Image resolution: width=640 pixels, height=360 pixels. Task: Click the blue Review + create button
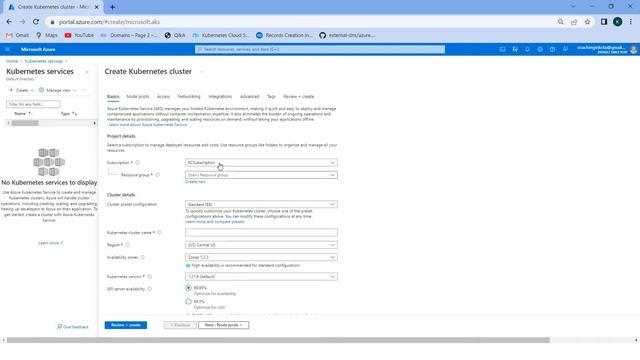[x=126, y=325]
